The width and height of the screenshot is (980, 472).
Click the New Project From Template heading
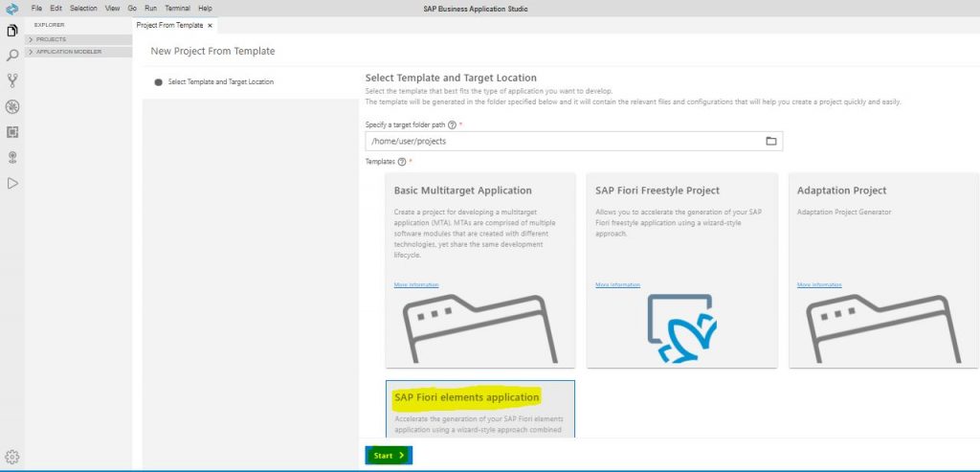pos(212,52)
